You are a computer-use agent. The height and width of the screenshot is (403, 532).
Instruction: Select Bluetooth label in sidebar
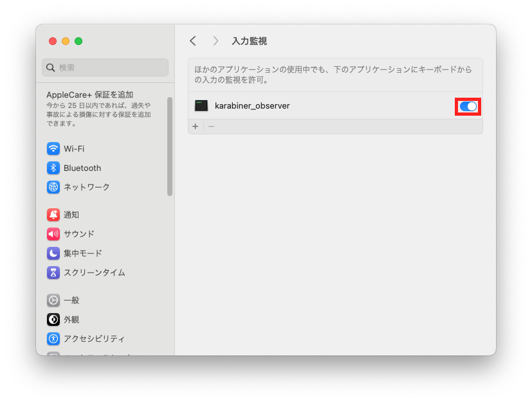pyautogui.click(x=82, y=168)
